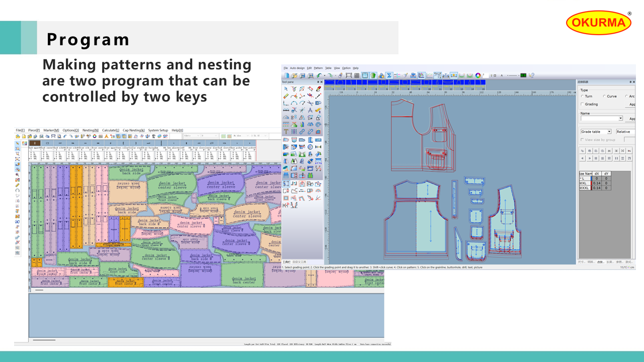Select the Curve radio button
The height and width of the screenshot is (362, 644).
pos(604,97)
